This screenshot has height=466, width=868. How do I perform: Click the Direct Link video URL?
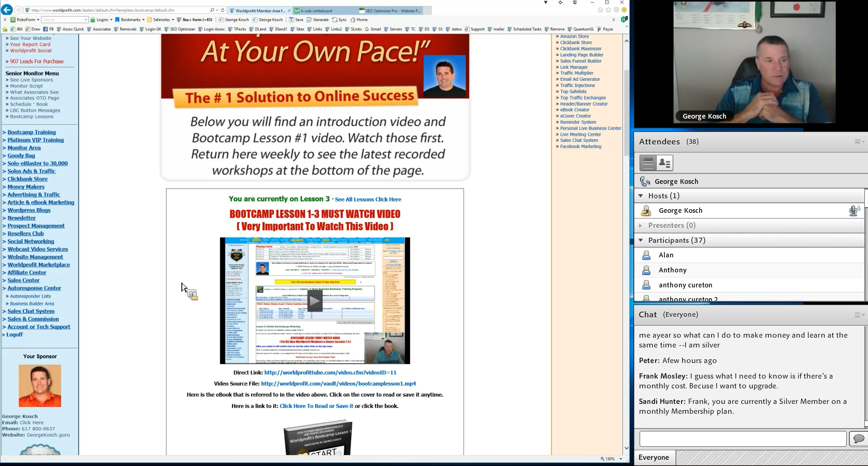(330, 372)
